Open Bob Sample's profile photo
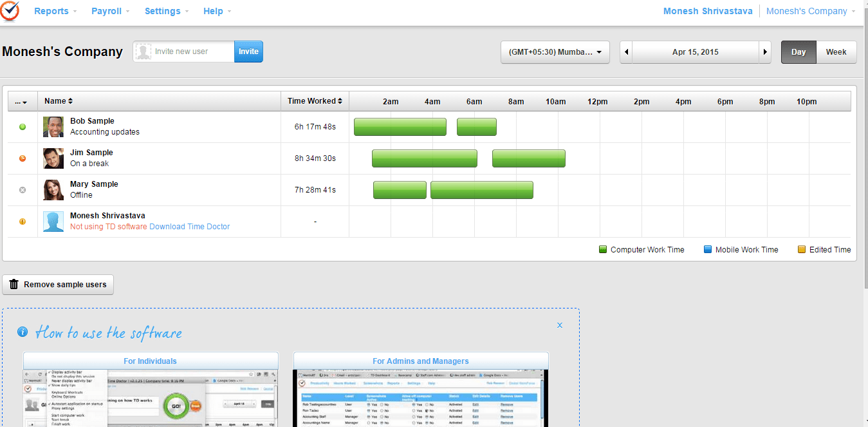This screenshot has height=427, width=868. click(53, 127)
